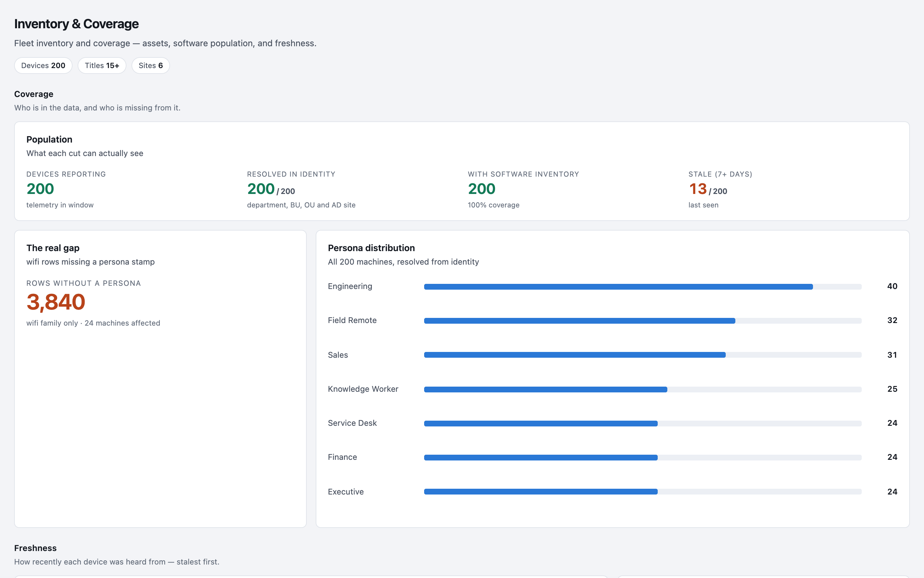Viewport: 924px width, 578px height.
Task: Click the Resolved in Identity label
Action: [x=291, y=174]
